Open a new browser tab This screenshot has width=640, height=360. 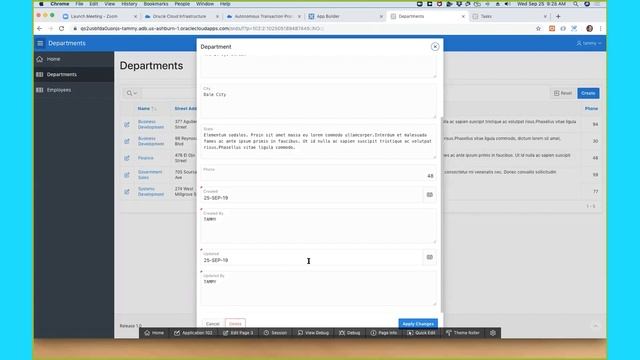(558, 16)
